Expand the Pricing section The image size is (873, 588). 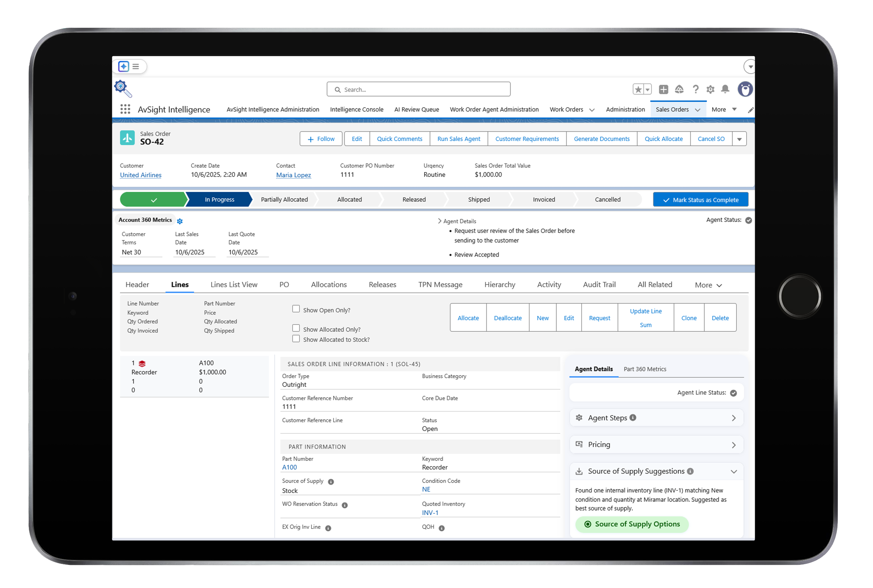click(733, 445)
